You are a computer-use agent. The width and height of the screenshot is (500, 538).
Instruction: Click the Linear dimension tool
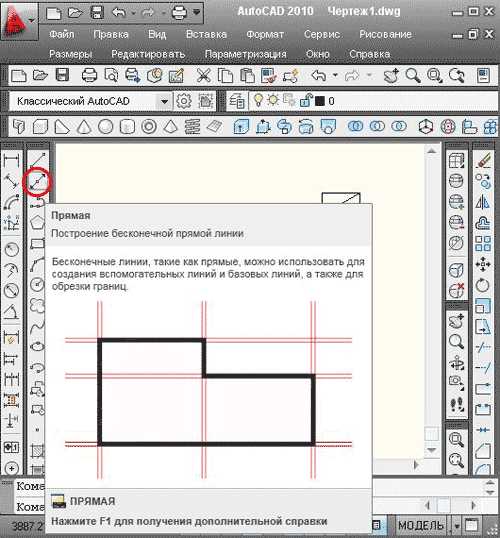[x=11, y=160]
